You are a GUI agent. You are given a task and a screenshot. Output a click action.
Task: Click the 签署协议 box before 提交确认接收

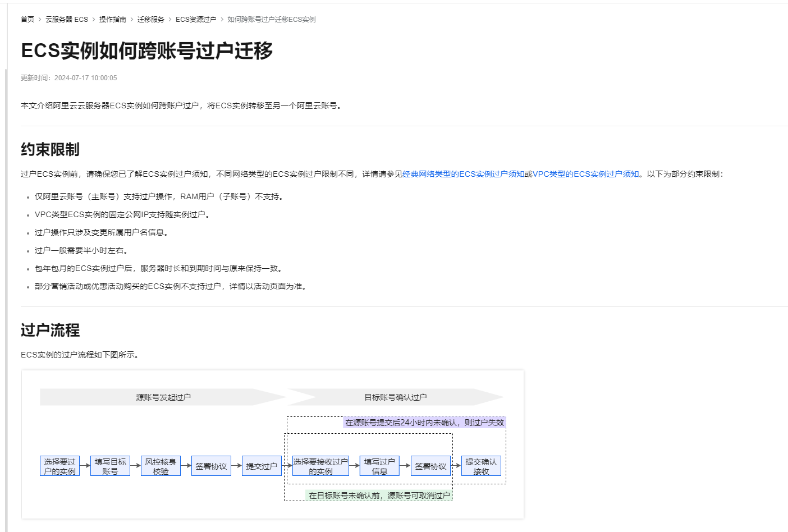coord(430,466)
